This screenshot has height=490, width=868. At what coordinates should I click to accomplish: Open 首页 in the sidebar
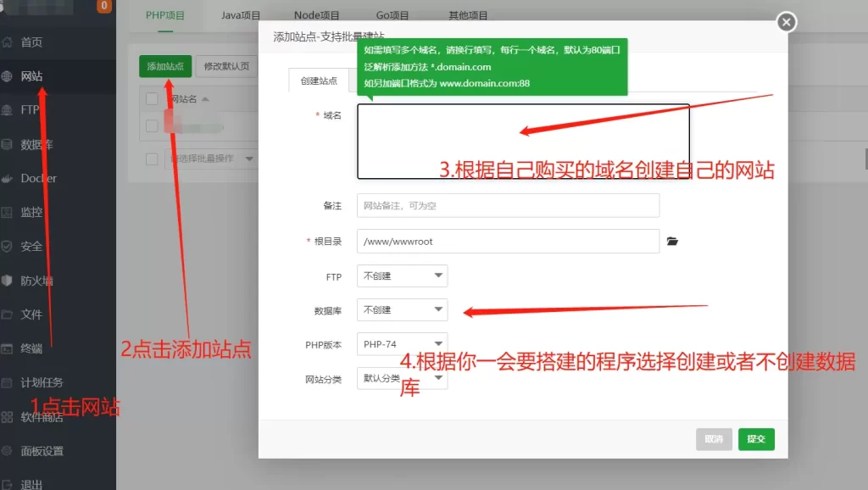pyautogui.click(x=31, y=42)
